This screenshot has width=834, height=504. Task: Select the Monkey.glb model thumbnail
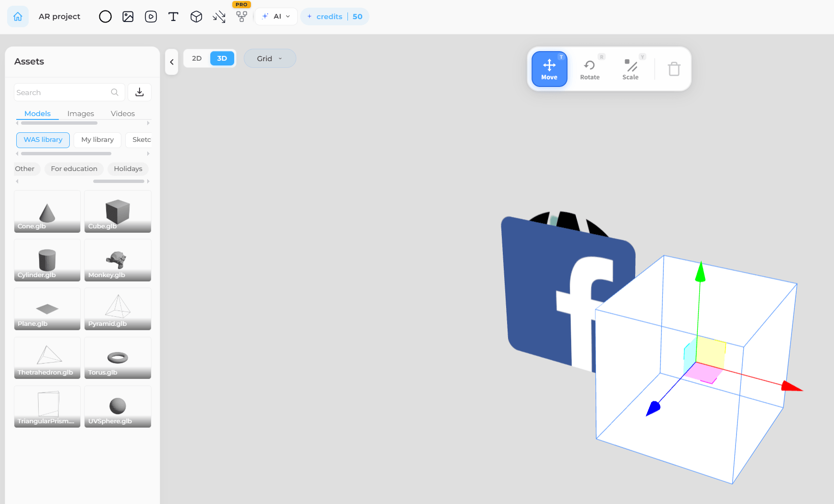118,260
